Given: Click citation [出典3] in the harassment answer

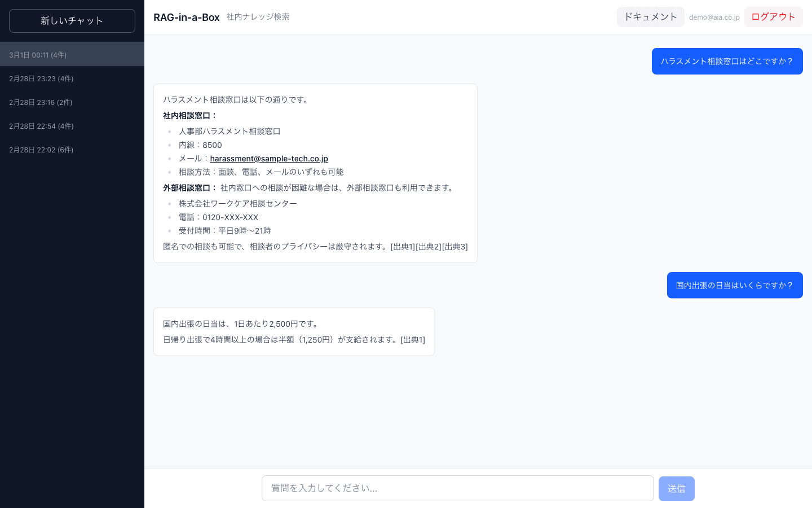Looking at the screenshot, I should [x=454, y=247].
